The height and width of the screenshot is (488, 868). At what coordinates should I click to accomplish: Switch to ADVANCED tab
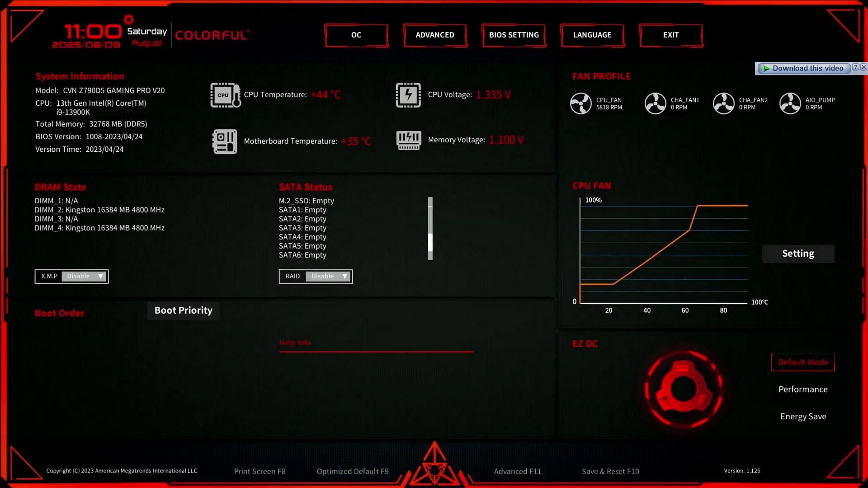pyautogui.click(x=434, y=34)
